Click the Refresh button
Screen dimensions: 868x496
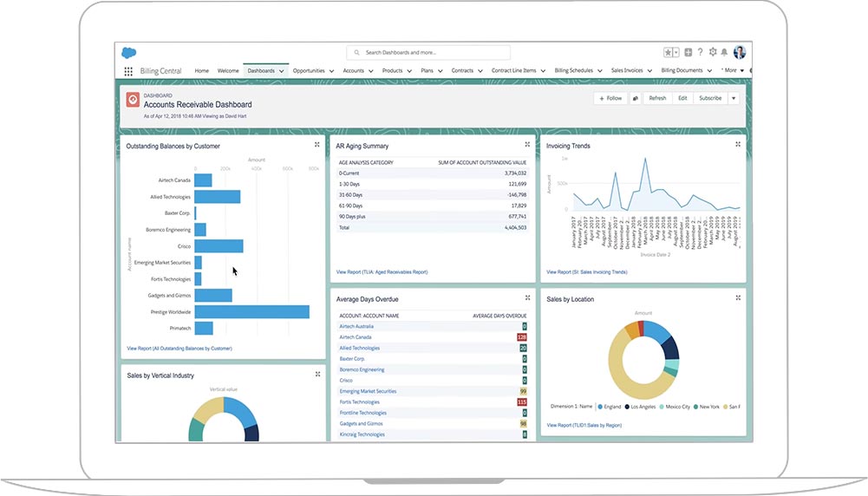(657, 99)
